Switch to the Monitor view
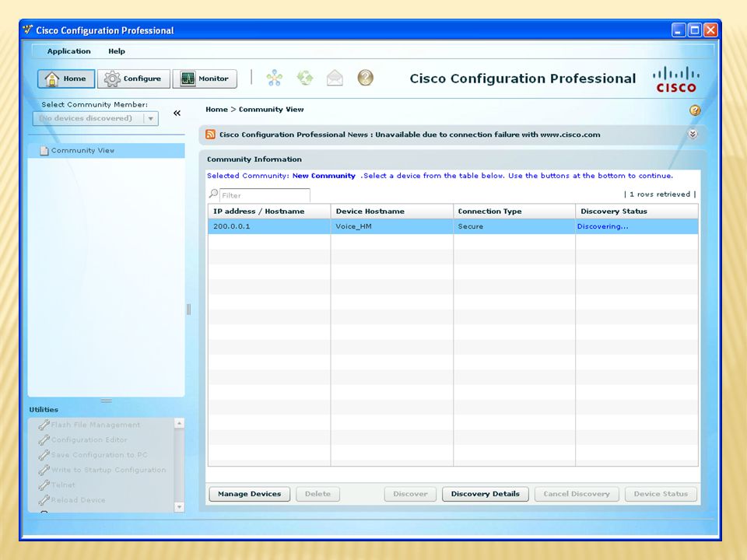 pyautogui.click(x=205, y=79)
